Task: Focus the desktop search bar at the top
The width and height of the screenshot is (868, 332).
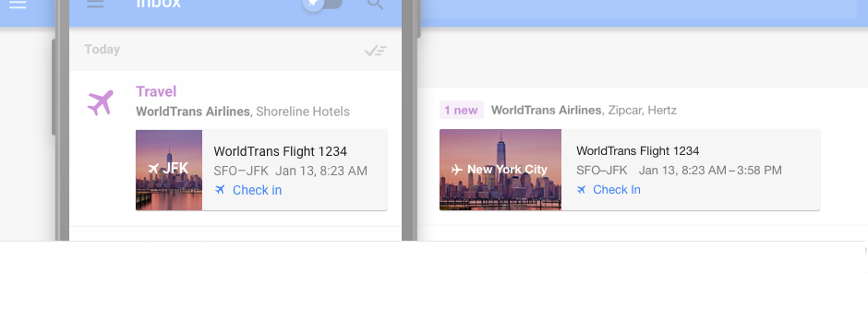Action: point(636,8)
